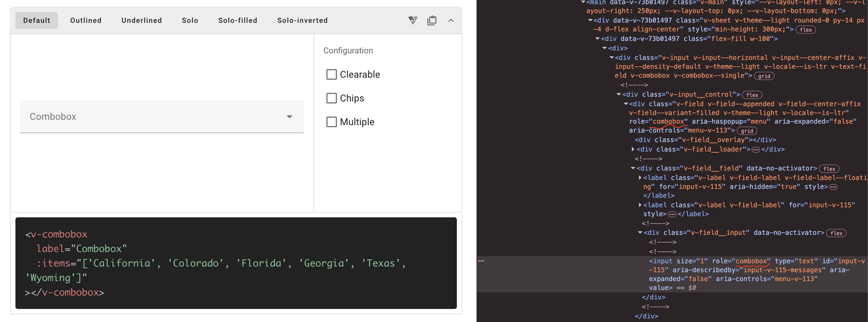Click the flex badge on v-field__field
Screen dimensions: 868x322
[830, 169]
